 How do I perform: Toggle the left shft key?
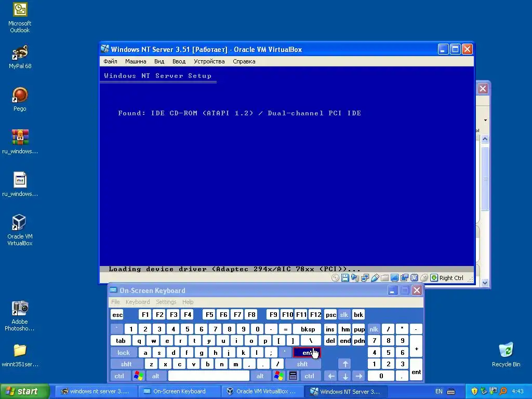pos(126,364)
